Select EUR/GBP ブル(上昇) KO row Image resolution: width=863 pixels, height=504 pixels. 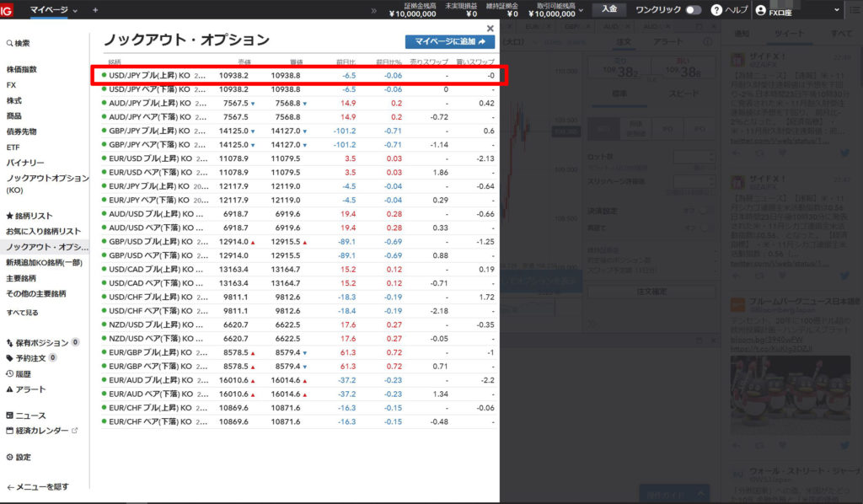coord(298,352)
